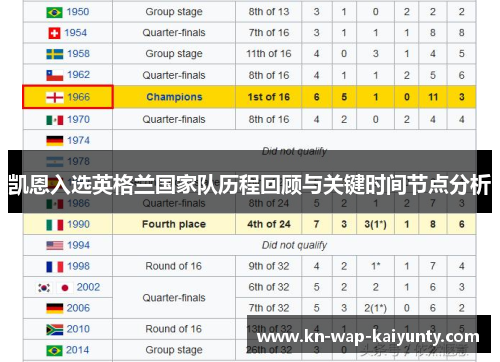Click the Germany flag beside 1974
Image resolution: width=500 pixels, height=362 pixels.
pos(54,141)
